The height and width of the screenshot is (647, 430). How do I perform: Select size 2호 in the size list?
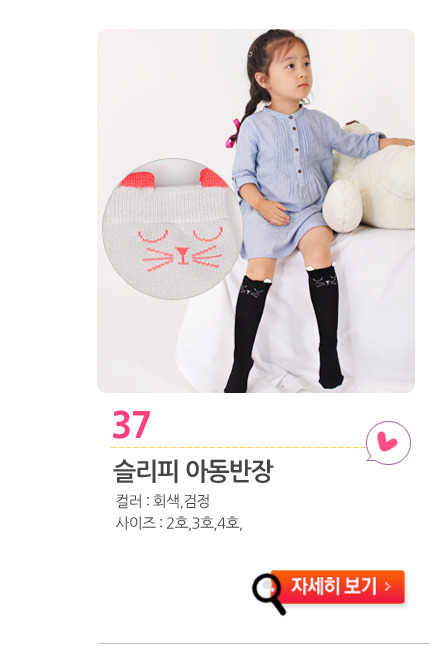[x=177, y=523]
